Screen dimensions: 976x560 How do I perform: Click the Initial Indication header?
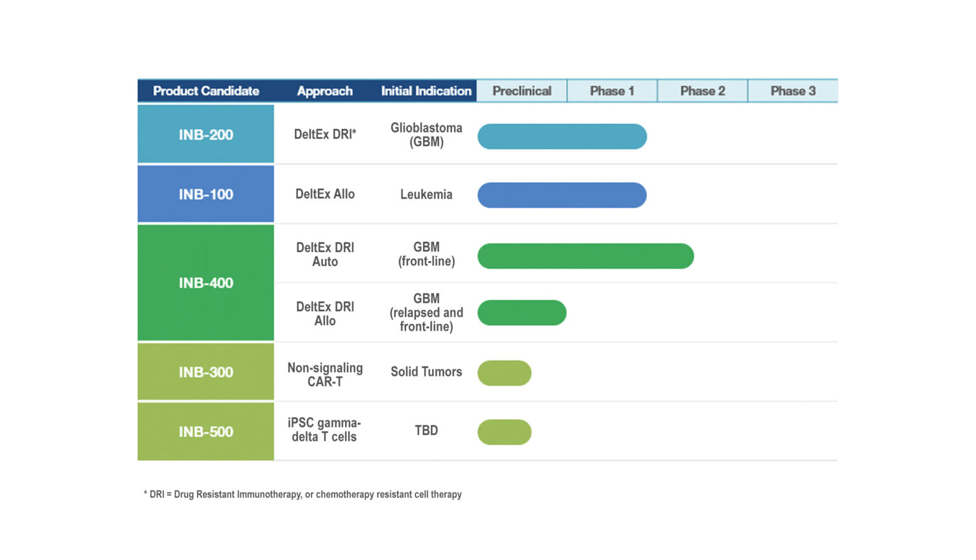pos(426,91)
